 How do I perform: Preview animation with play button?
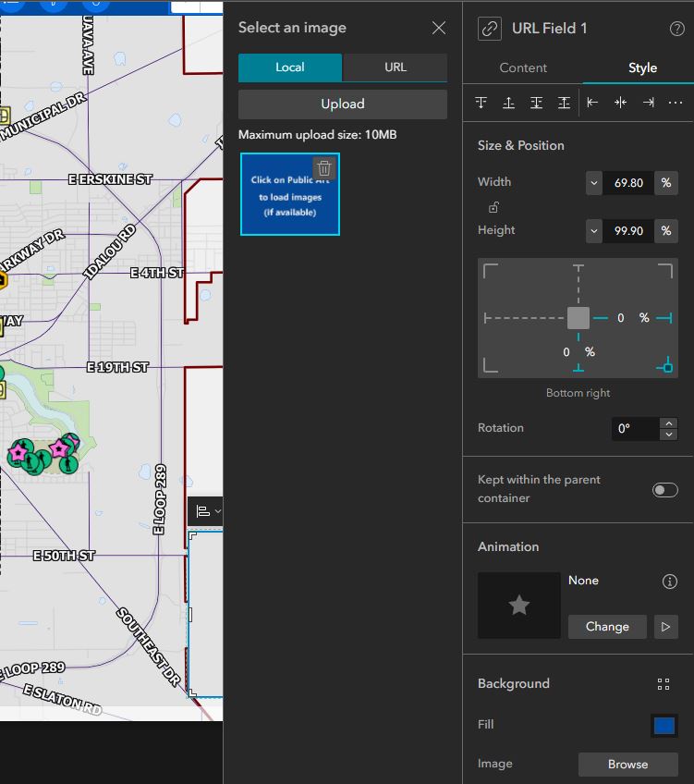[x=665, y=627]
